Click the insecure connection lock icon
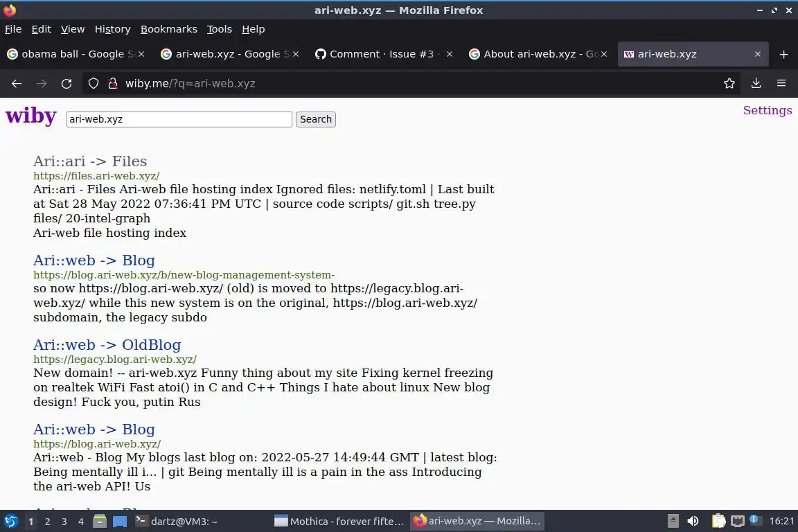 (x=113, y=84)
